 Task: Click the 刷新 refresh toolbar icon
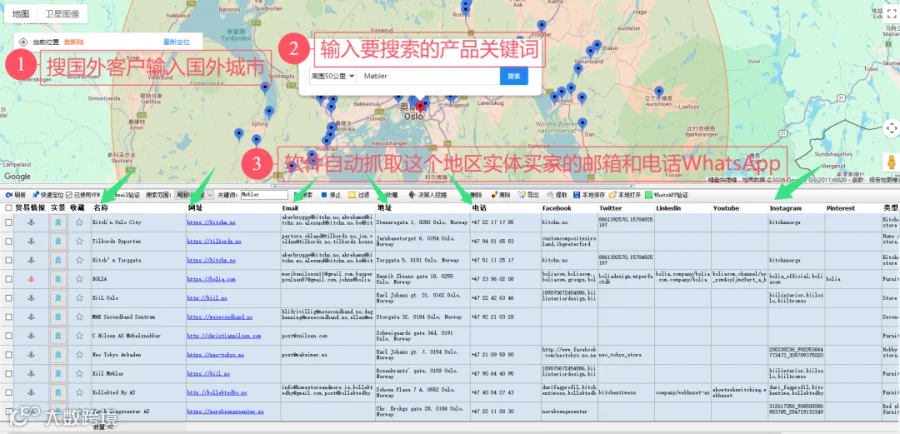[9, 195]
